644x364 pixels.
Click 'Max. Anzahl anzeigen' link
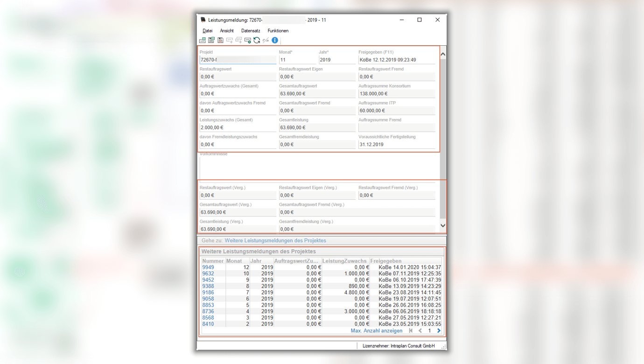click(376, 331)
